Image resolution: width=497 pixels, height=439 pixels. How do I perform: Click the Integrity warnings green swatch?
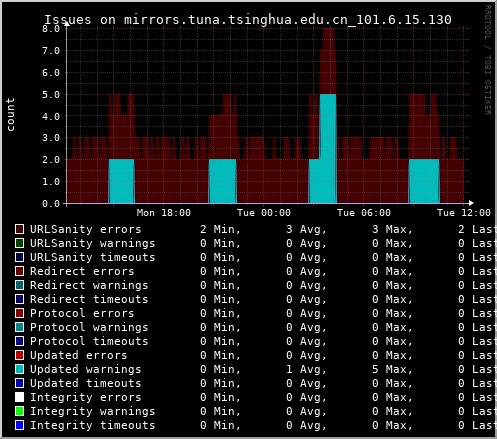tap(19, 411)
